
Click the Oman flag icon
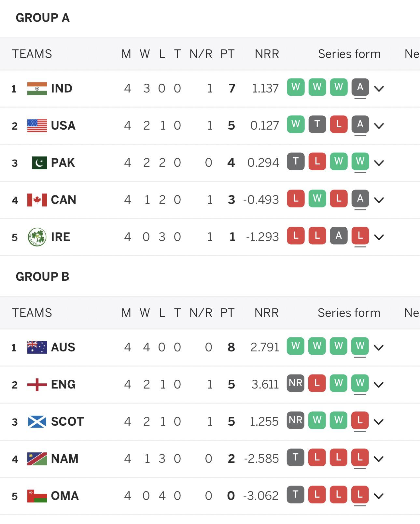click(x=37, y=496)
